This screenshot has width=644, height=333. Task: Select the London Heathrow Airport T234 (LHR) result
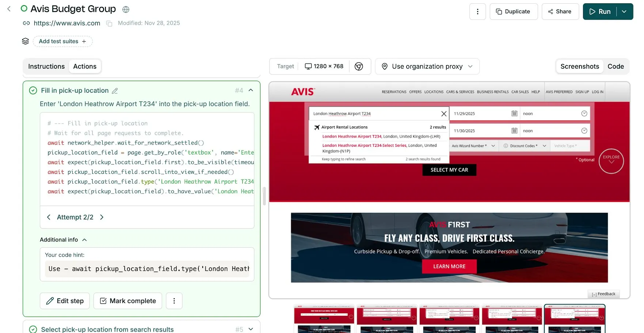click(x=381, y=137)
